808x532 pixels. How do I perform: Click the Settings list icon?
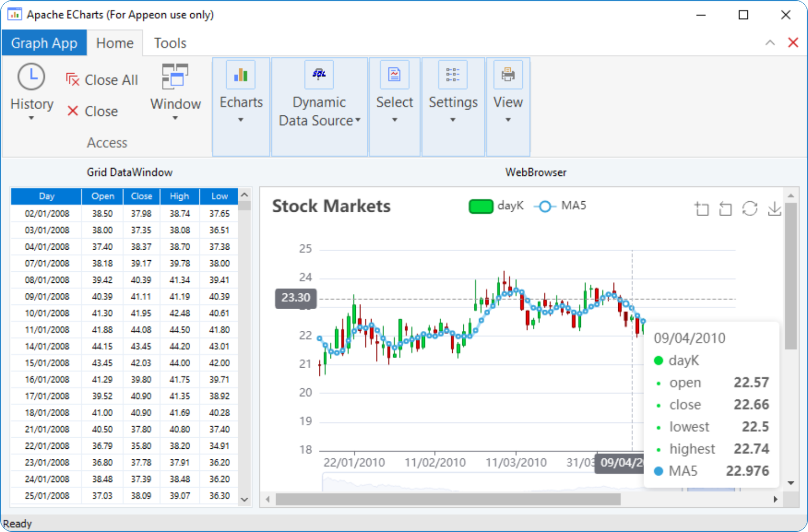(x=453, y=75)
